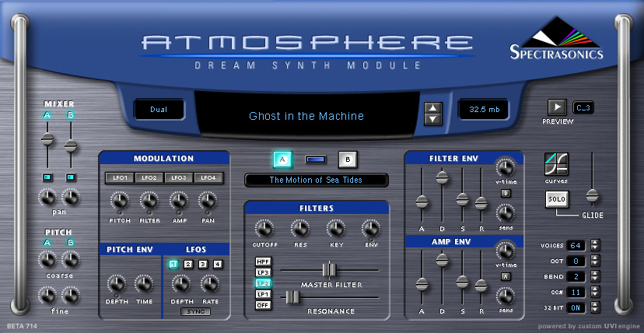Click the filter RES knob
The image size is (644, 333).
300,228
